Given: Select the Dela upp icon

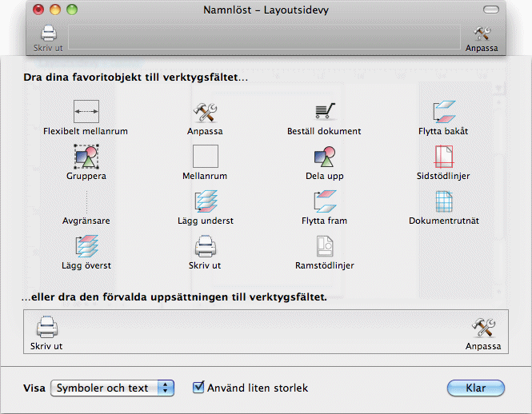Looking at the screenshot, I should pos(325,157).
